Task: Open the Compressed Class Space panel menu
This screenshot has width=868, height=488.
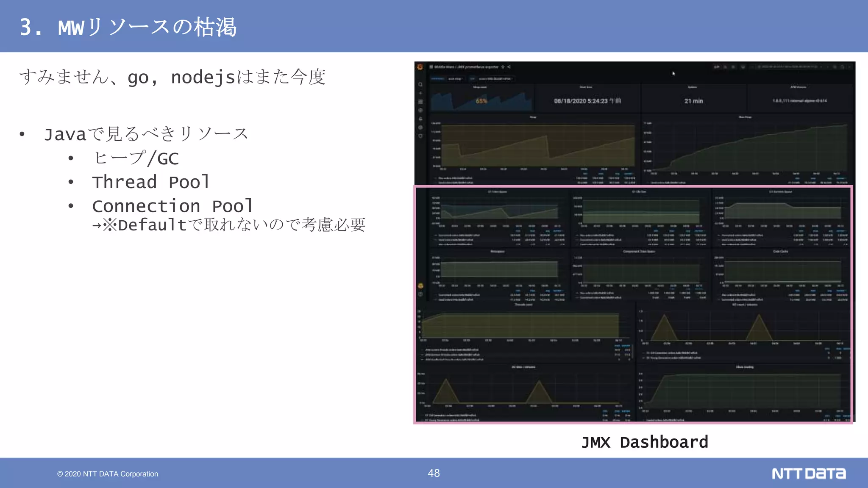Action: point(639,251)
